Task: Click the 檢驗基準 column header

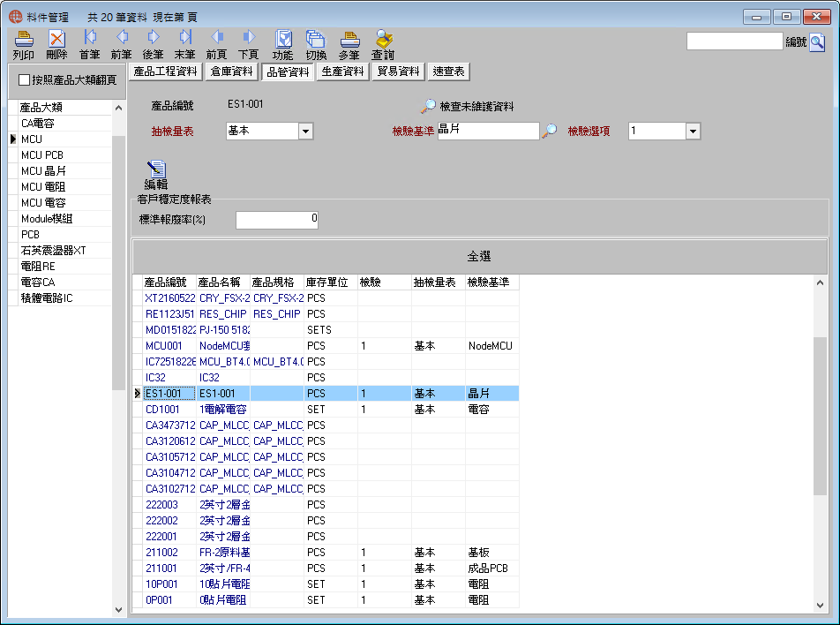Action: coord(491,282)
